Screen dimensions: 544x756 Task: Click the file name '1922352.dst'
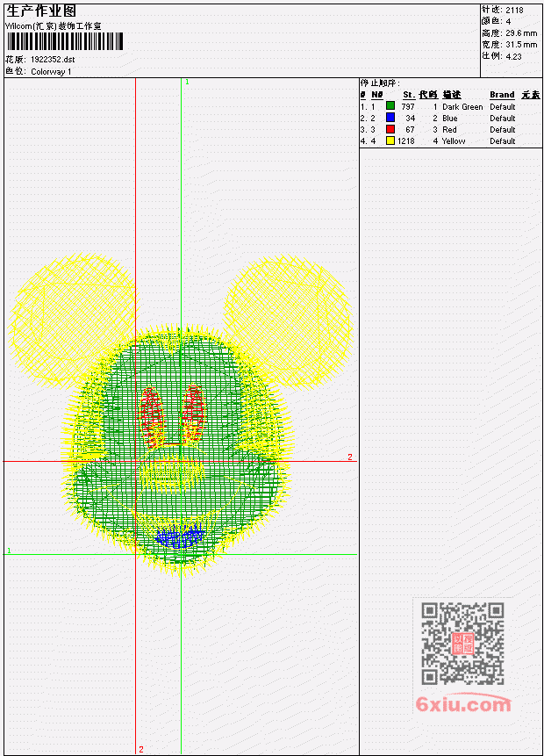click(53, 60)
